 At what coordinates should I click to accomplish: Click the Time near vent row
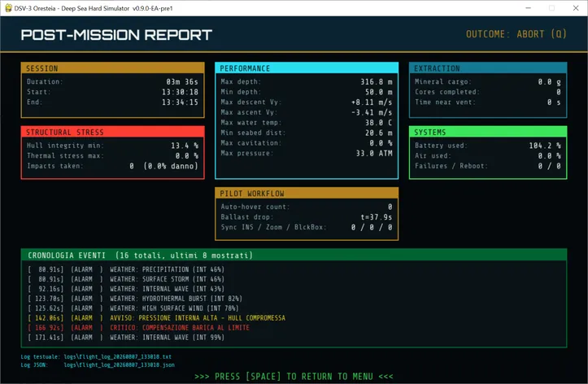pos(487,102)
